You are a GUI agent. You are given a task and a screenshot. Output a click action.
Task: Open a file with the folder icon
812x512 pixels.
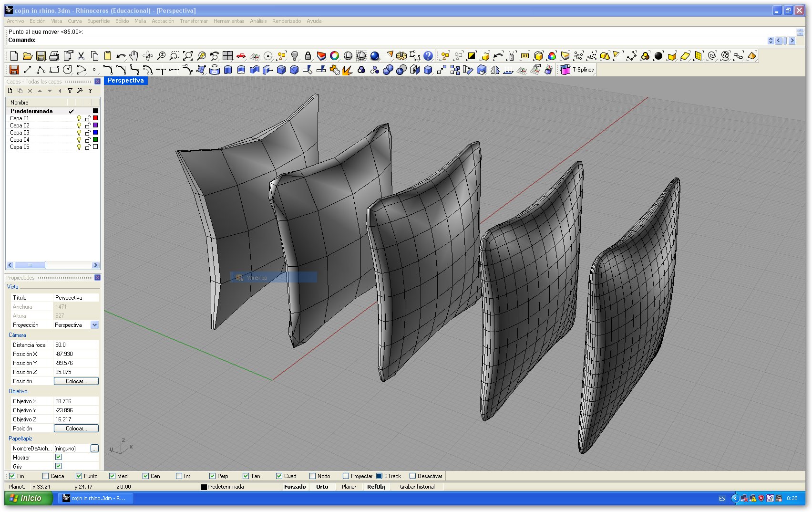tap(28, 56)
